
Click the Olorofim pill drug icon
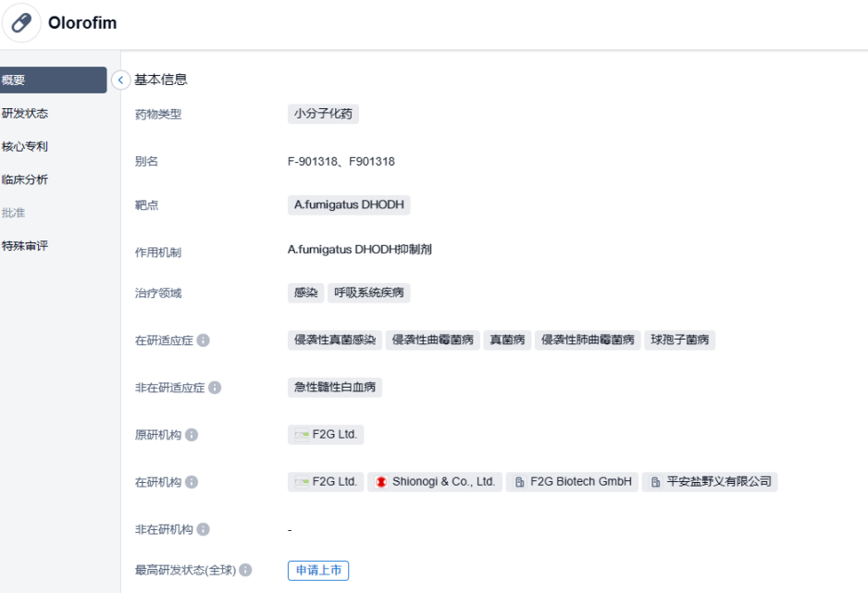(x=21, y=23)
